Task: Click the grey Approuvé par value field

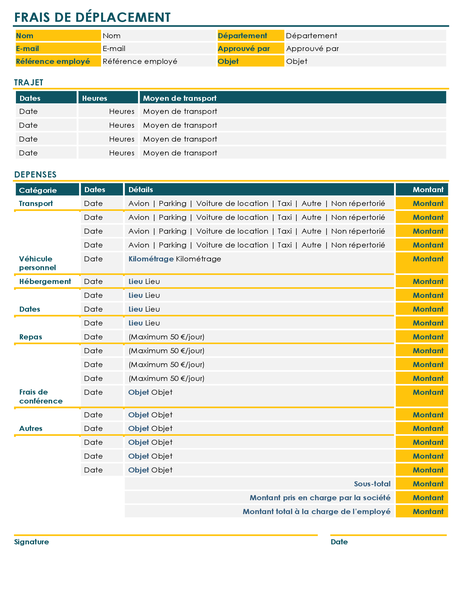Action: point(365,48)
